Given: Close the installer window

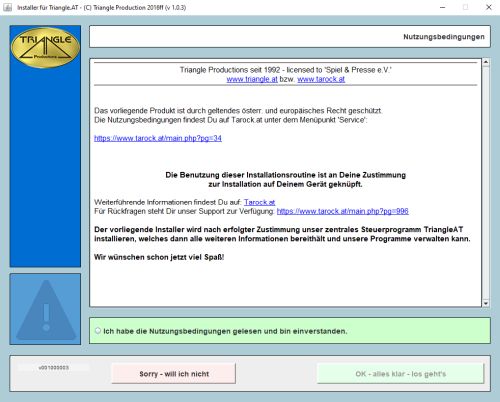Looking at the screenshot, I should (489, 7).
